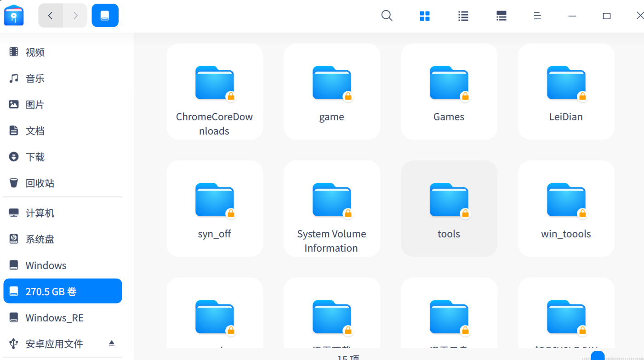Image resolution: width=644 pixels, height=360 pixels.
Task: Click the disk icon in the address bar
Action: click(105, 16)
